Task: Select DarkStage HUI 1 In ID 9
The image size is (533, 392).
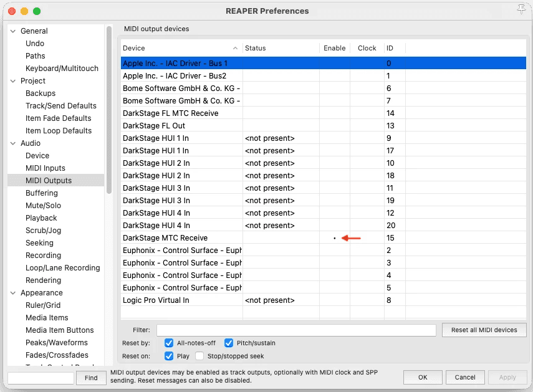Action: coord(324,138)
